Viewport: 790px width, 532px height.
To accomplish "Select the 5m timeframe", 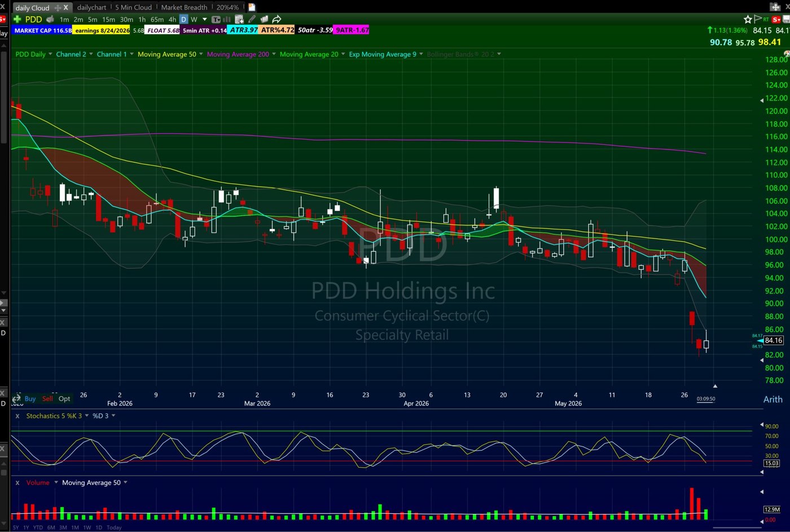I will (93, 19).
